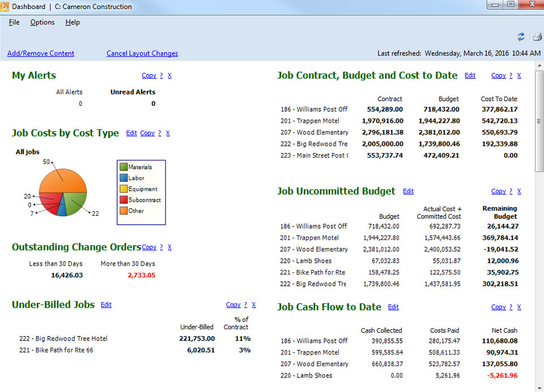The width and height of the screenshot is (544, 392).
Task: Click All Alerts heading
Action: (x=70, y=92)
